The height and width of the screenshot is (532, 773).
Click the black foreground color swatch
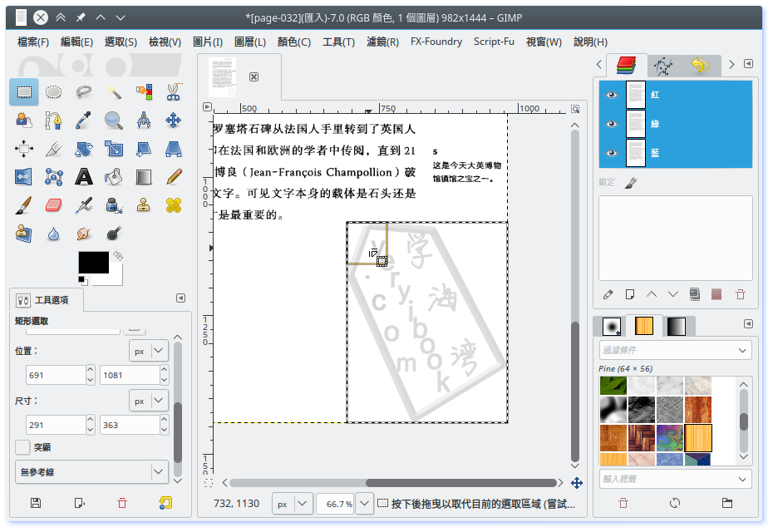(93, 263)
